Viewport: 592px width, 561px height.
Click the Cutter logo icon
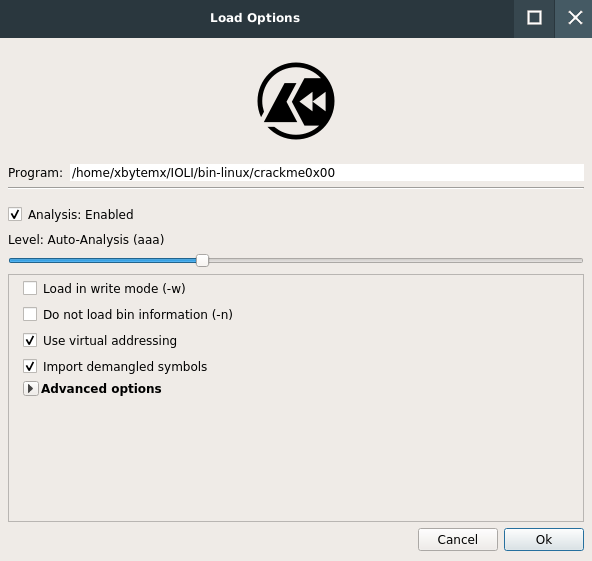296,101
